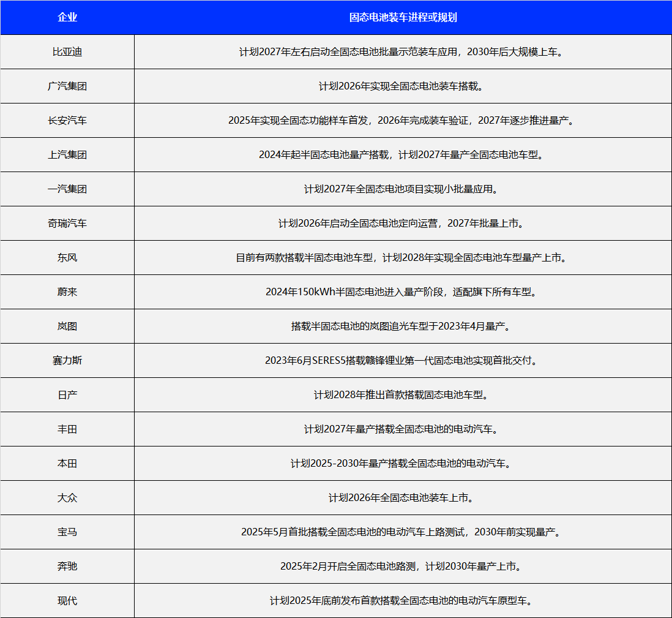Click the 企业 column header

click(67, 17)
